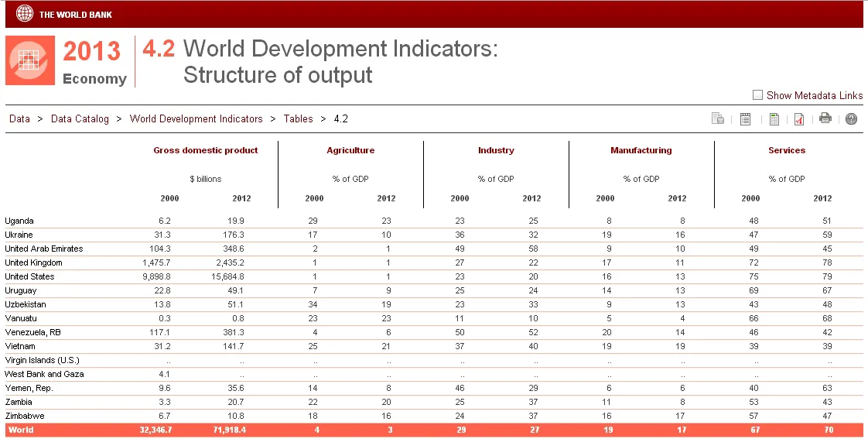The width and height of the screenshot is (868, 439).
Task: Enable Show Metadata Links checkbox
Action: 758,95
